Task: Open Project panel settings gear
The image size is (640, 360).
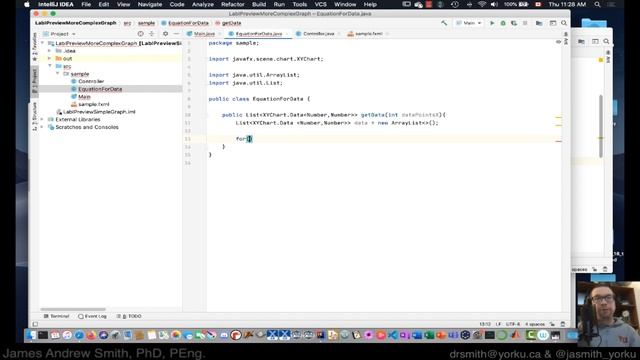Action: click(x=165, y=34)
